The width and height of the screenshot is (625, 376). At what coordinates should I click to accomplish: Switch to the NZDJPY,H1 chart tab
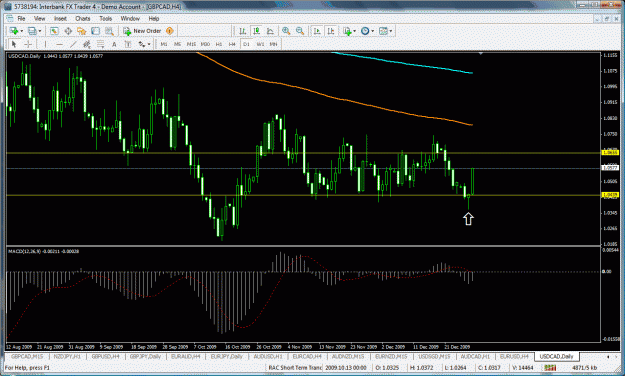[67, 356]
